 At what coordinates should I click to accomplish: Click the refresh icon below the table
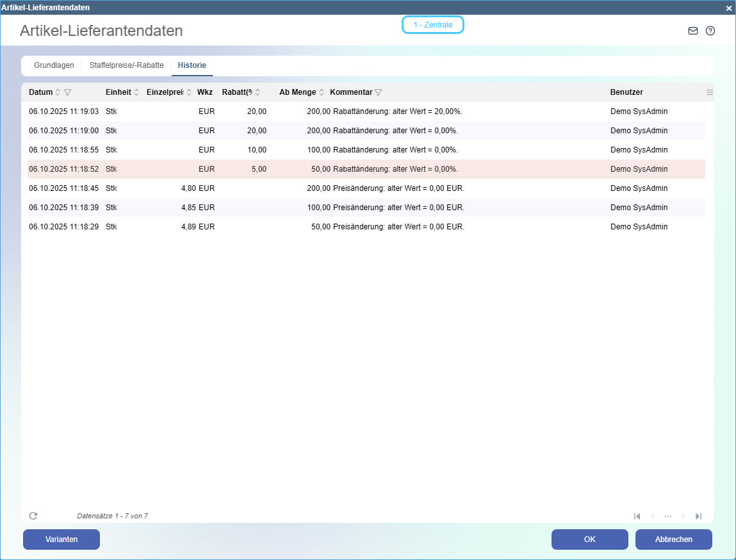[x=33, y=516]
